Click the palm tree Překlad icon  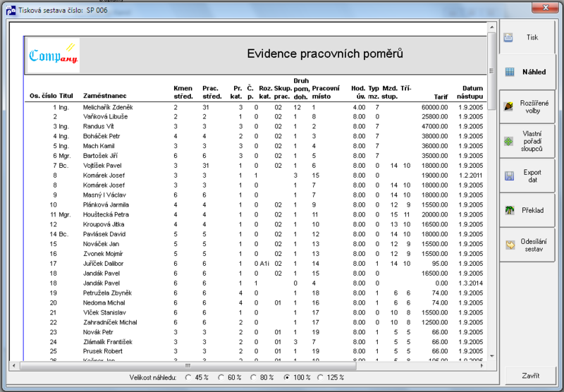click(509, 210)
